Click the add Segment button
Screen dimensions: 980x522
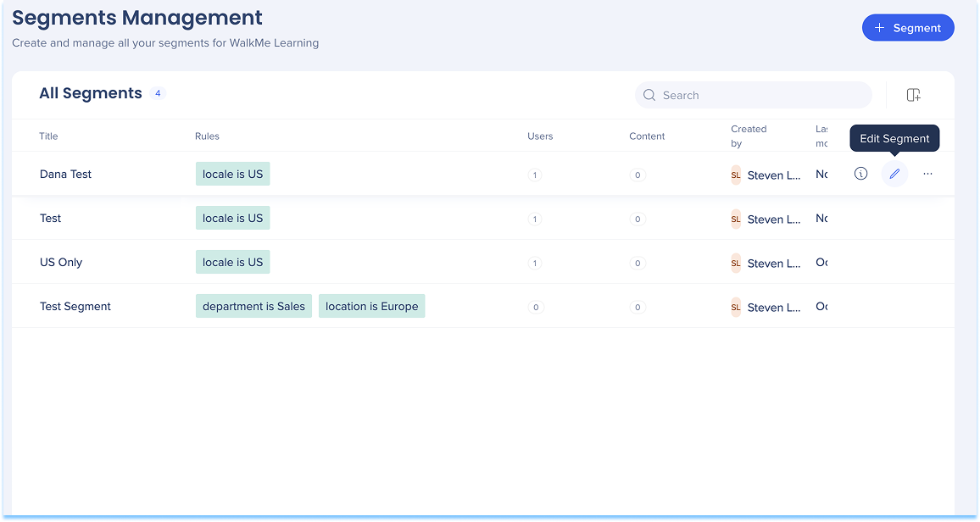point(907,28)
